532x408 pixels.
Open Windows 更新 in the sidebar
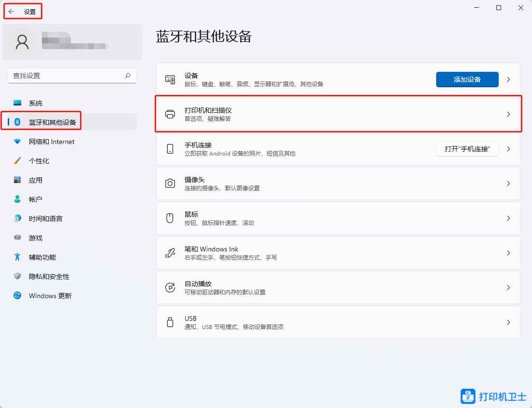[72, 295]
